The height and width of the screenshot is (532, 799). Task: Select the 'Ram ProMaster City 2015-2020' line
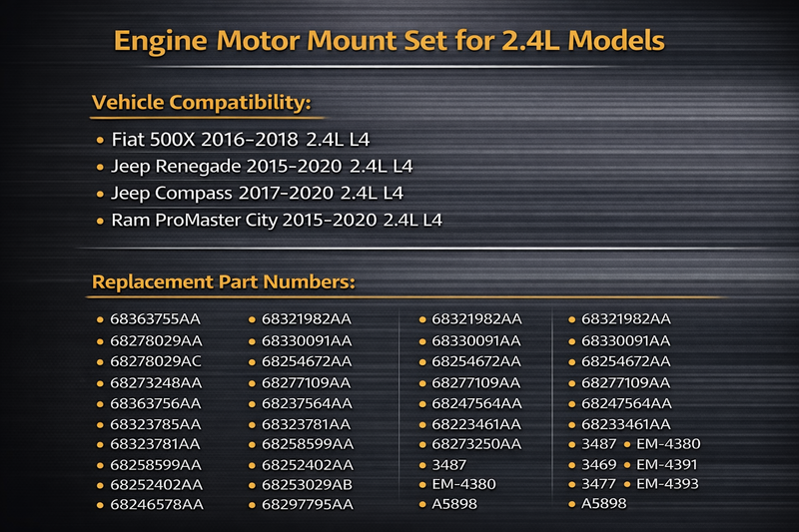(x=277, y=221)
